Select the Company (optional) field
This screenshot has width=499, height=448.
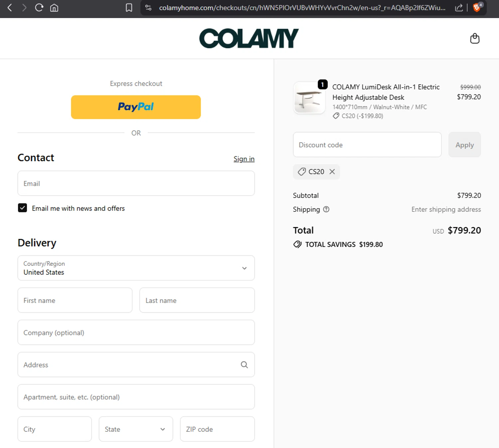tap(136, 333)
